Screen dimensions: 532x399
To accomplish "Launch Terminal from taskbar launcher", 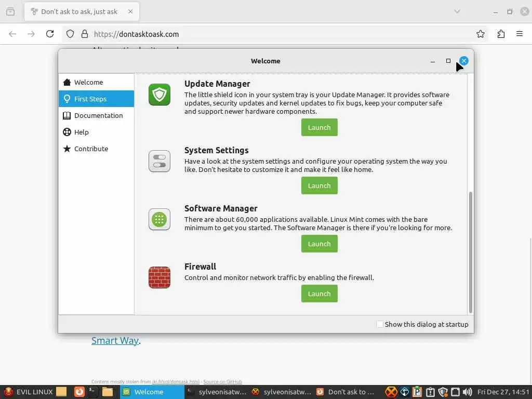I will tap(93, 392).
